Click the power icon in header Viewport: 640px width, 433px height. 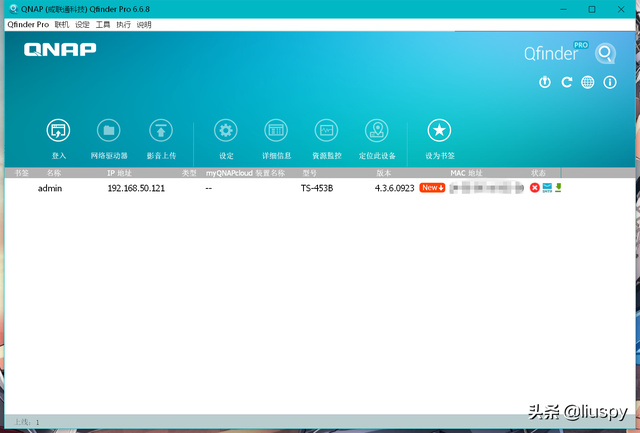(x=545, y=82)
